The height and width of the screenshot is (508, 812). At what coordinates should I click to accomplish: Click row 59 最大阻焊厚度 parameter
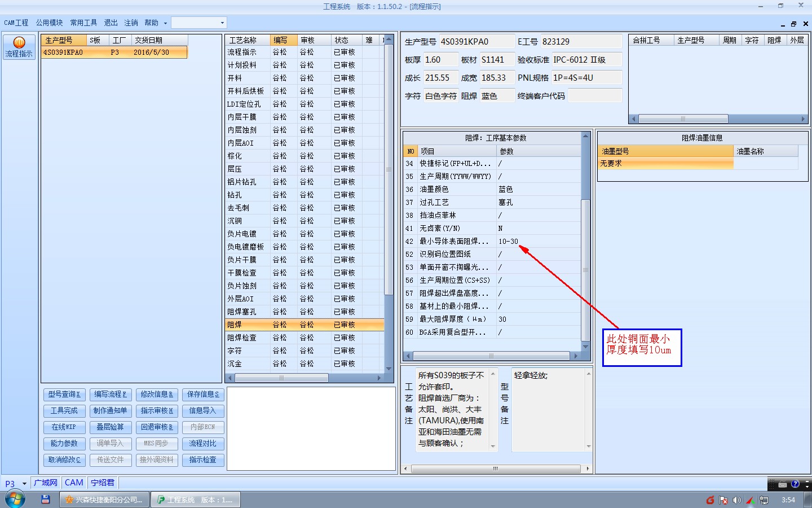coord(492,319)
